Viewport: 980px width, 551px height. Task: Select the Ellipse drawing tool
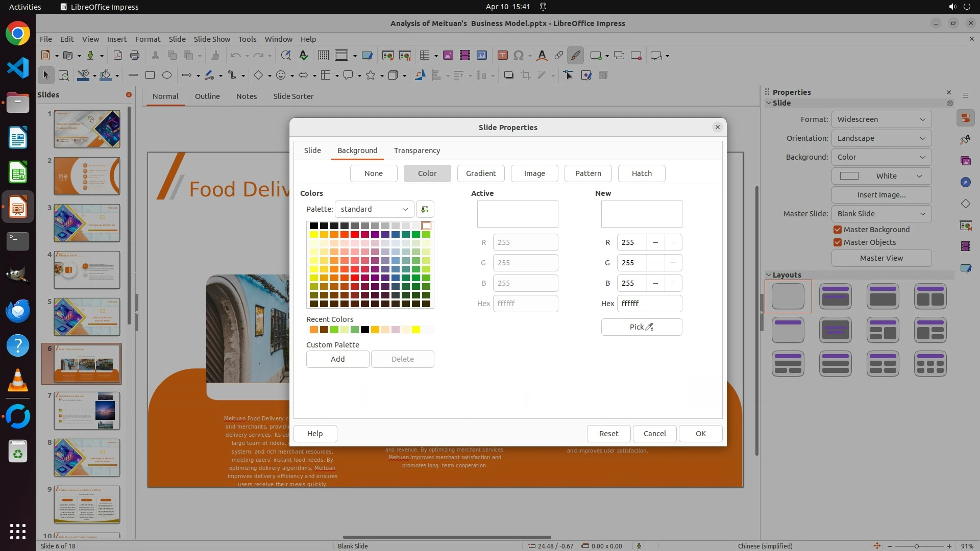click(167, 75)
